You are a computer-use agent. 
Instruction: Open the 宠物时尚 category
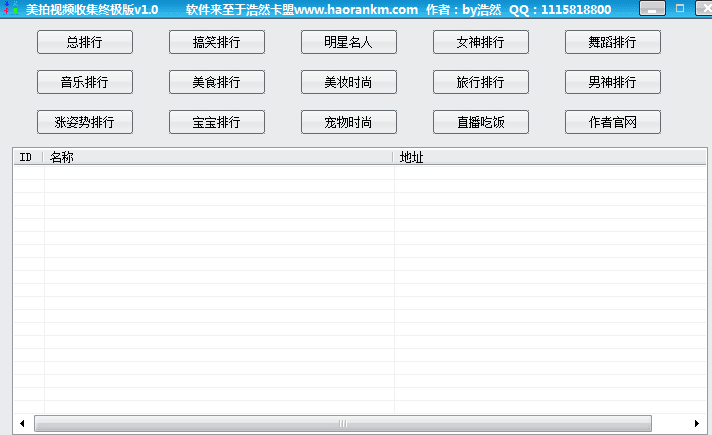349,122
